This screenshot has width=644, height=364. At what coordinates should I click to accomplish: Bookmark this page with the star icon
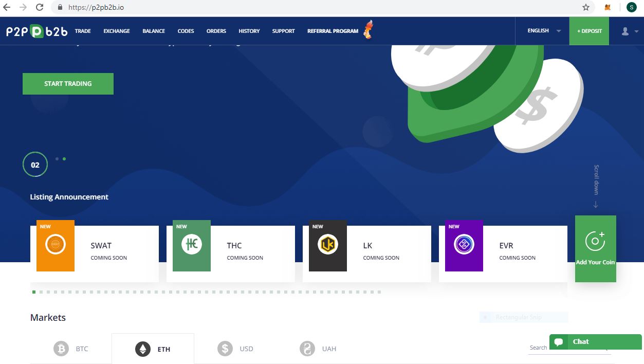click(x=586, y=8)
